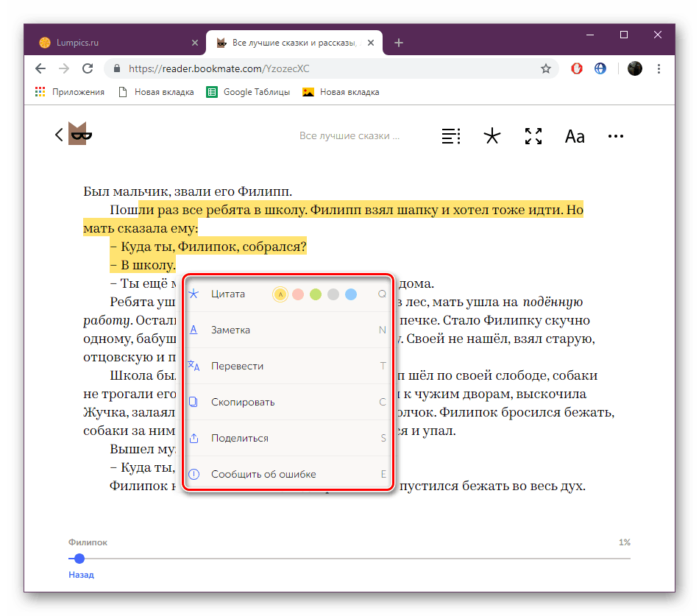Go back using the chevron beside the logo
699x616 pixels.
(x=59, y=134)
